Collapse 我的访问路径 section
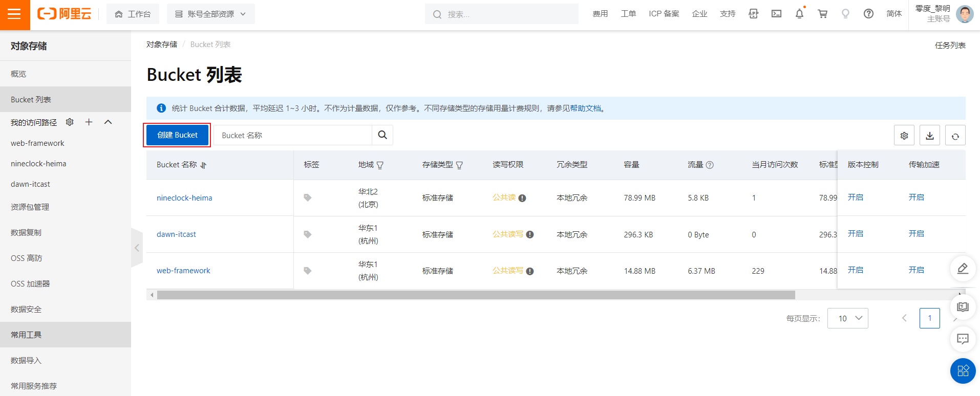 108,122
